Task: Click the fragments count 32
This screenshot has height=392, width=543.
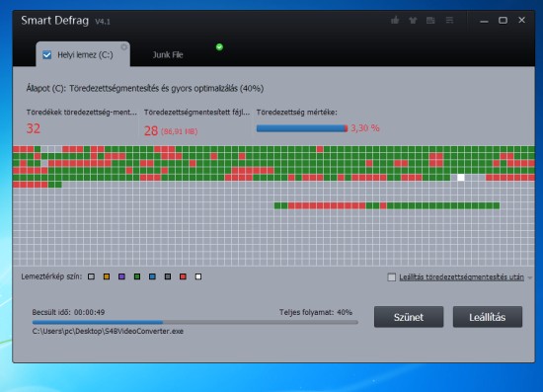Action: click(34, 128)
